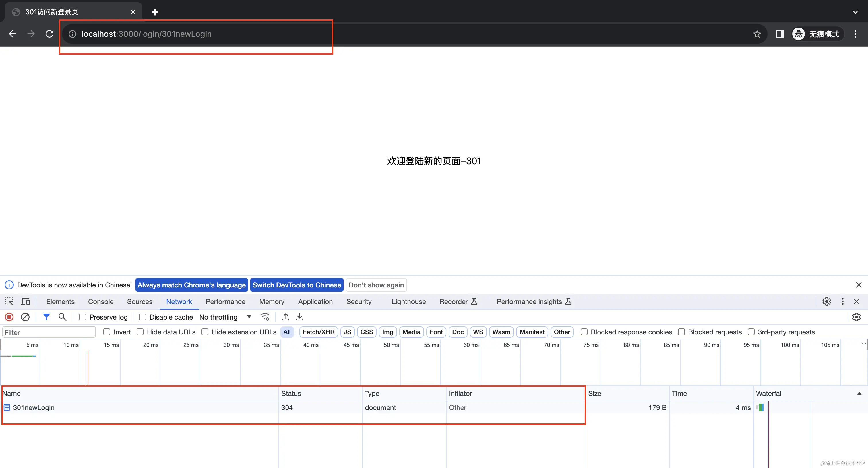Click the import HAR upload icon
868x468 pixels.
point(285,317)
